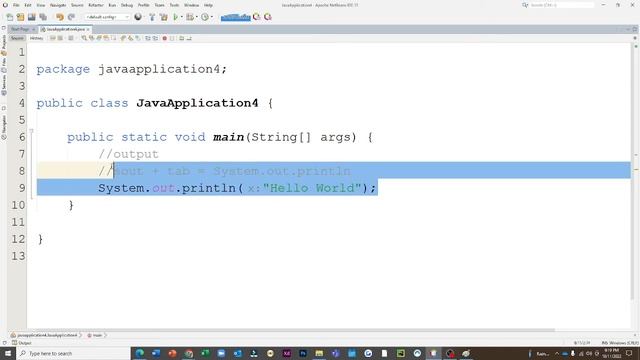
Task: Open the Services side panel tab
Action: point(4,85)
